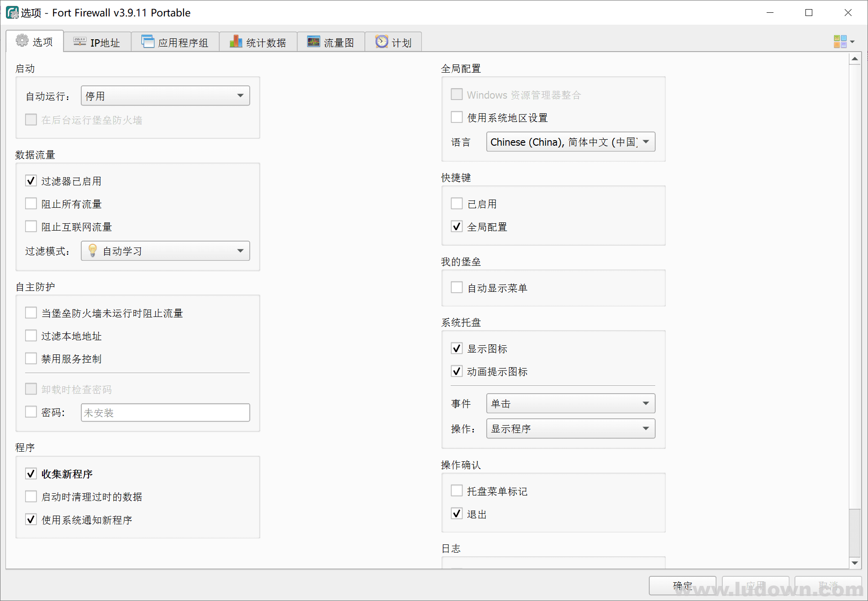Uncheck 退出 confirmation

point(457,514)
